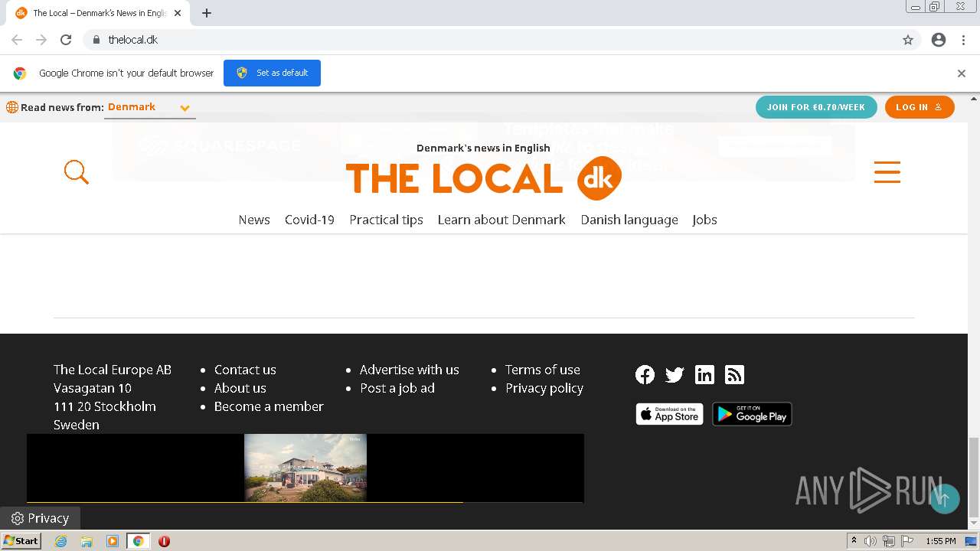Open a new browser tab
The image size is (980, 551).
[x=207, y=13]
